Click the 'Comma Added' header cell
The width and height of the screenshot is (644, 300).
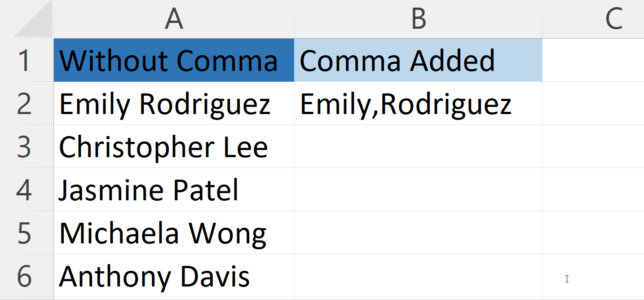click(418, 60)
